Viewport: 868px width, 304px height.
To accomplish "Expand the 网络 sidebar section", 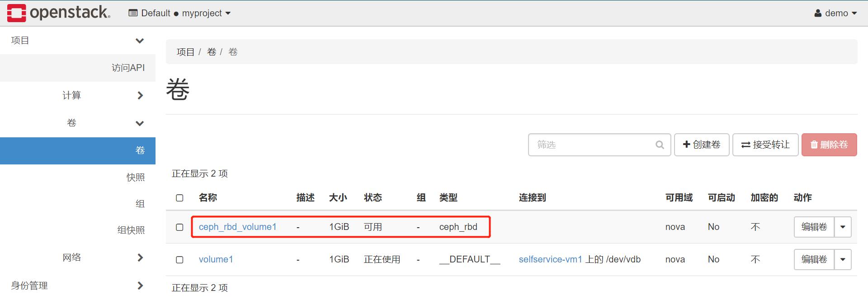I will tap(78, 257).
